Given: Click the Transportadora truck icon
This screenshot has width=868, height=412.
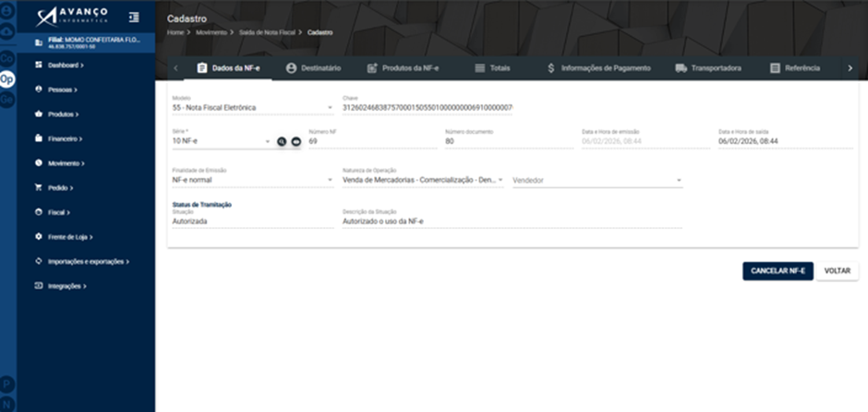Looking at the screenshot, I should (681, 68).
